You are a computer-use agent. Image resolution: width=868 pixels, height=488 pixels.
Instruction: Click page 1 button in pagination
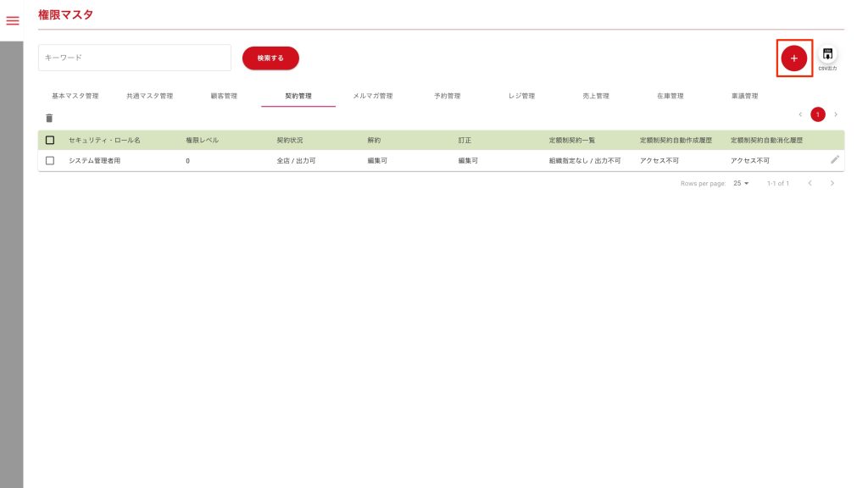click(x=818, y=114)
